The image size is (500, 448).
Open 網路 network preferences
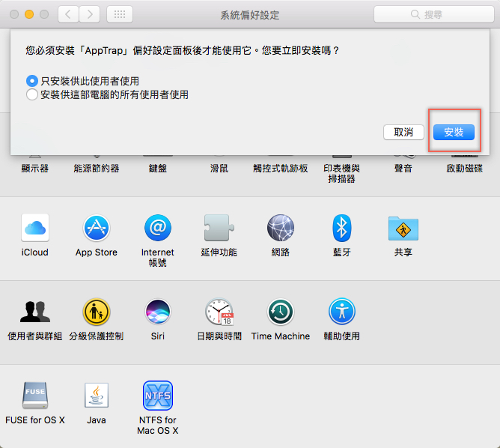281,228
